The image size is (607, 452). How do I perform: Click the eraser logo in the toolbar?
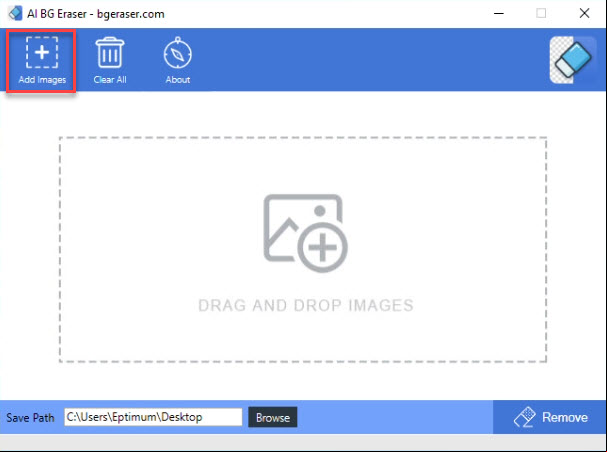[573, 60]
